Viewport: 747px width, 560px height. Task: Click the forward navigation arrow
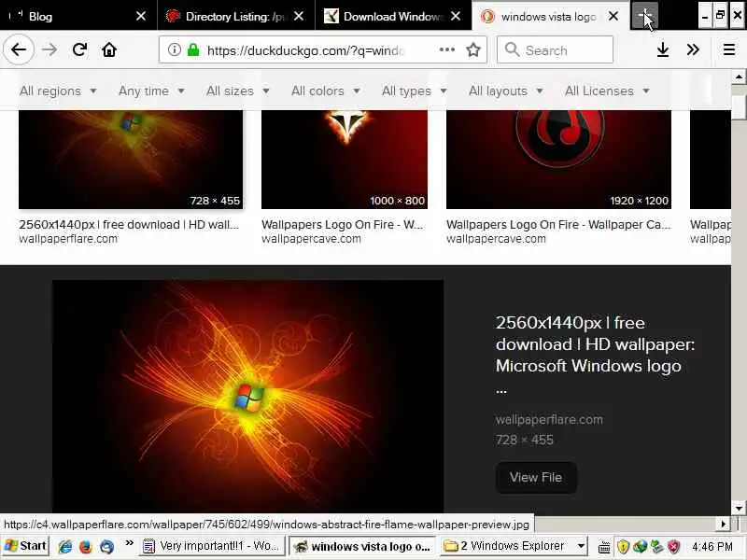(x=49, y=49)
